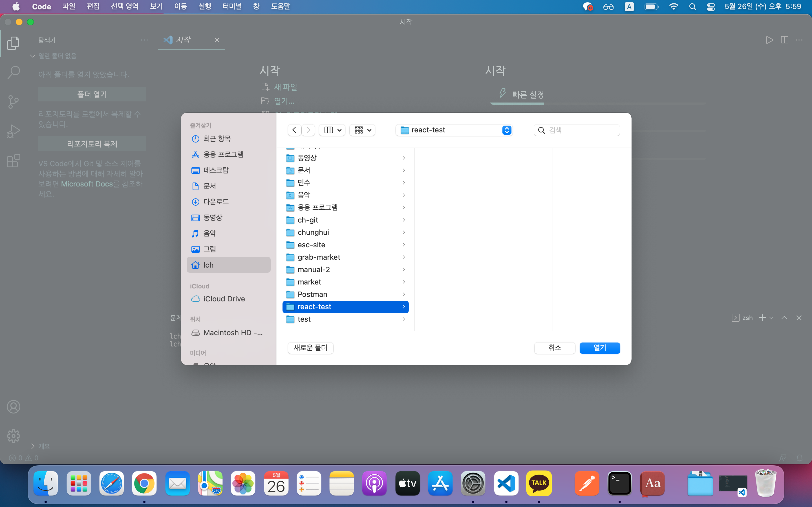Click the back arrow in file dialog
The height and width of the screenshot is (507, 812).
[294, 130]
